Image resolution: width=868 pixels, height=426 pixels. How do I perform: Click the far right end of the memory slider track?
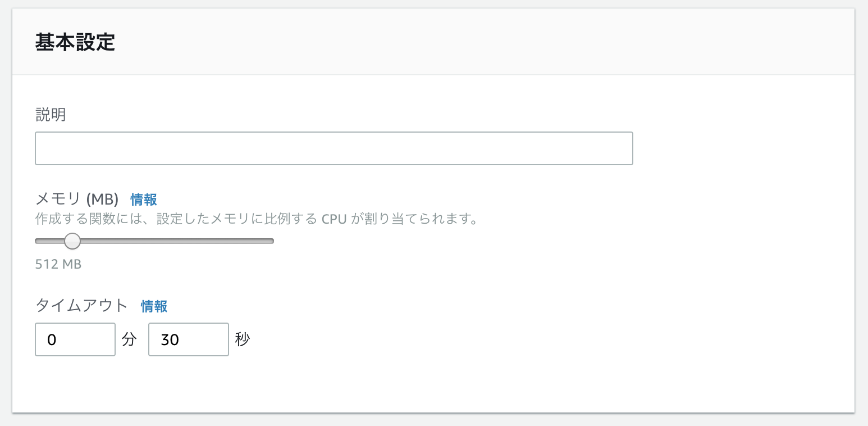pos(271,241)
